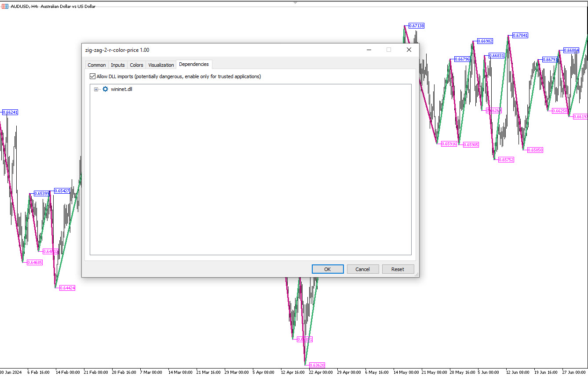Expand the wininet.dll tree node
Image resolution: width=588 pixels, height=376 pixels.
coord(96,89)
